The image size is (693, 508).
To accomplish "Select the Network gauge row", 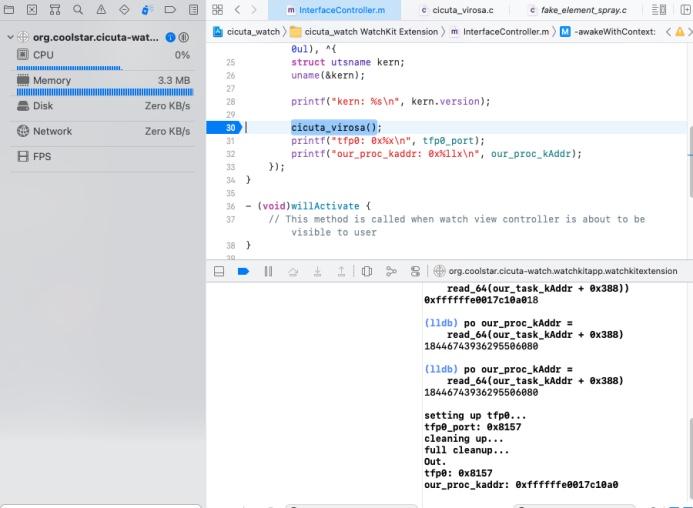I will [x=100, y=131].
